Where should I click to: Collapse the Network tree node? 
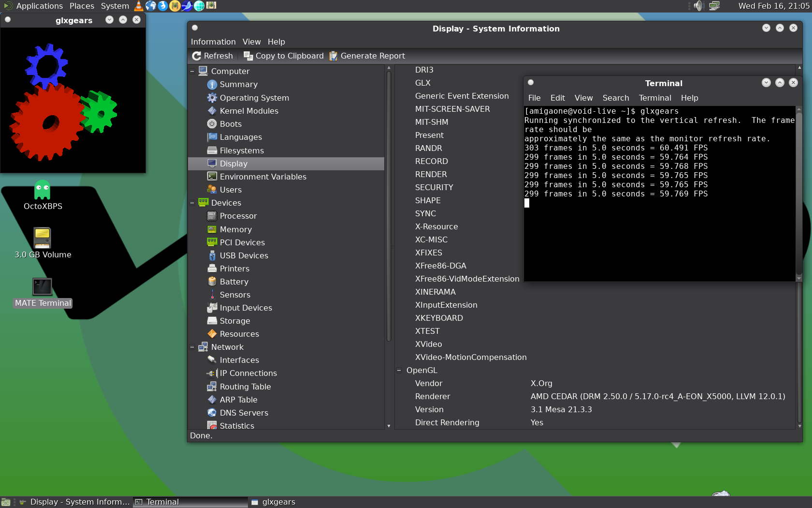click(192, 347)
